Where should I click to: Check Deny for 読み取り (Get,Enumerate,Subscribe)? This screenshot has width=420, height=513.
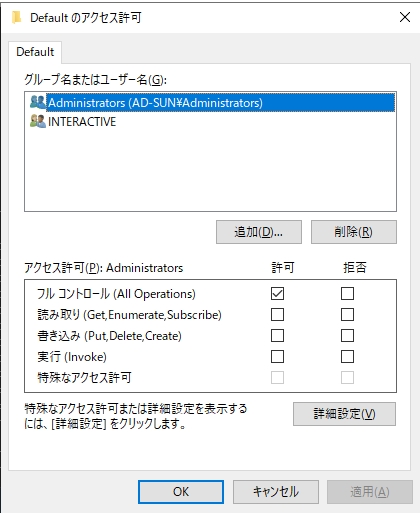[x=347, y=315]
